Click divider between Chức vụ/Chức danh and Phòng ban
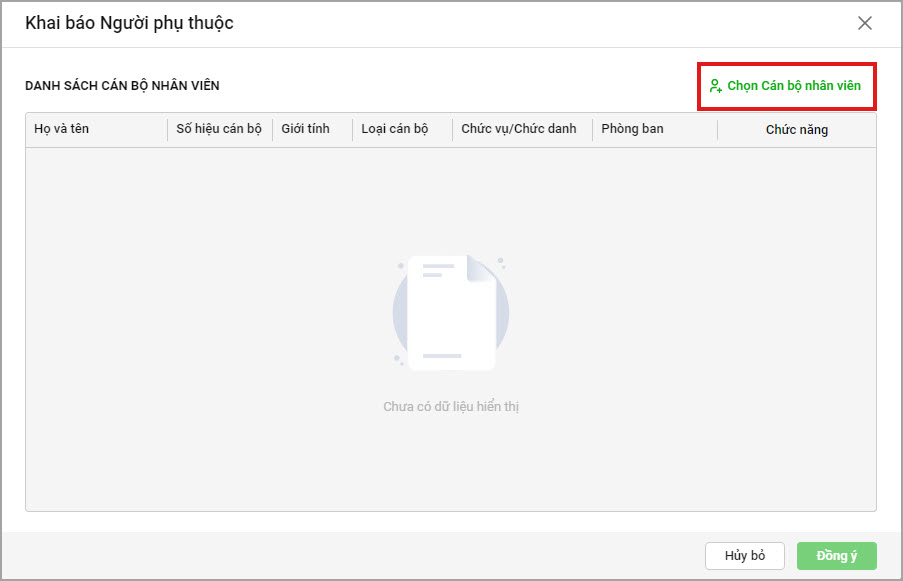Screen dimensions: 903x581 point(593,130)
